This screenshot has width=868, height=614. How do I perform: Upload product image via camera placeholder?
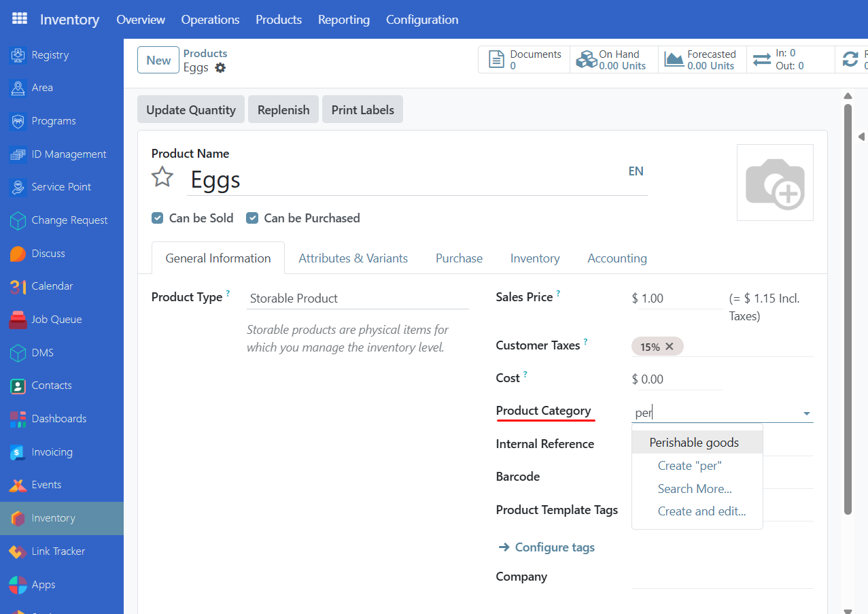tap(775, 182)
